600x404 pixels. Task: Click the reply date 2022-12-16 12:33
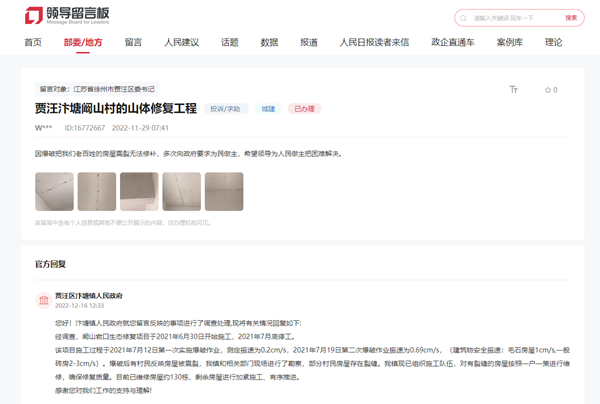[x=80, y=305]
